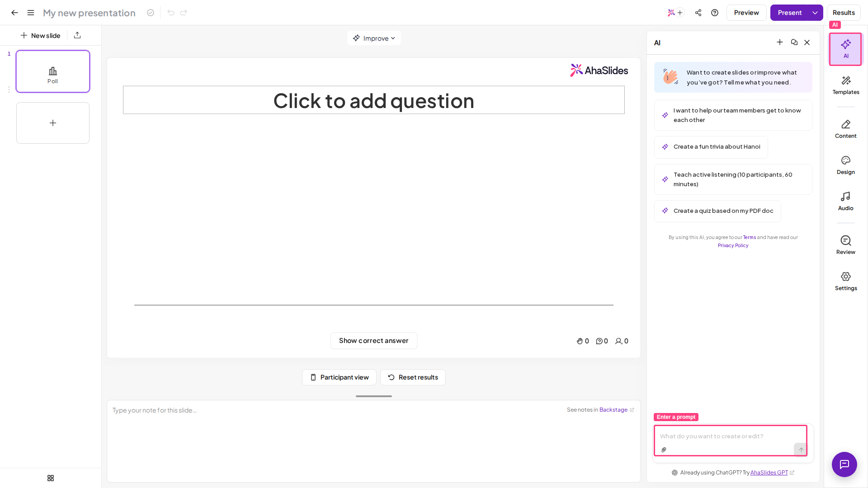Click the Preview button
This screenshot has width=868, height=488.
click(x=746, y=13)
